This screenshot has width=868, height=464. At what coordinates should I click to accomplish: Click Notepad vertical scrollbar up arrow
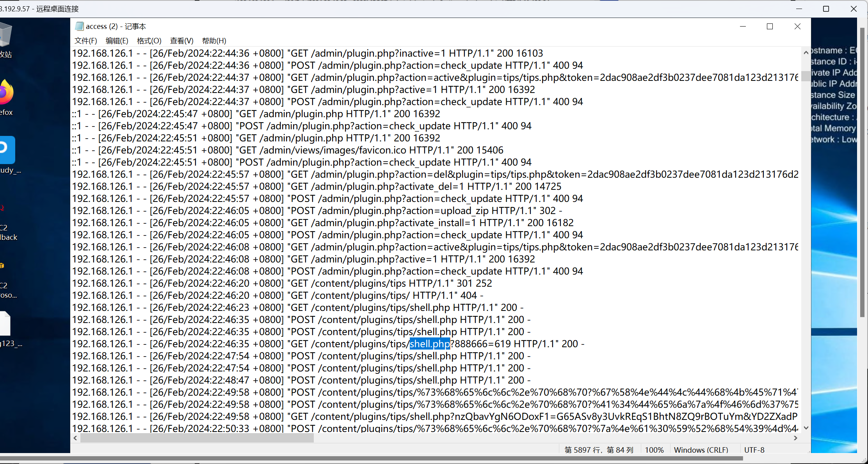pyautogui.click(x=806, y=53)
